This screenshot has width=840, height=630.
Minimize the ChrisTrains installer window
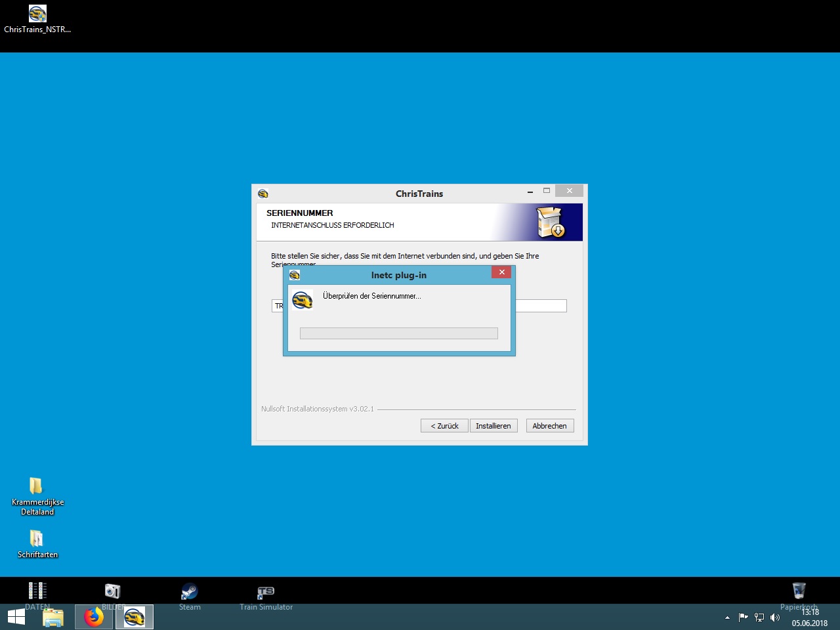(x=530, y=191)
